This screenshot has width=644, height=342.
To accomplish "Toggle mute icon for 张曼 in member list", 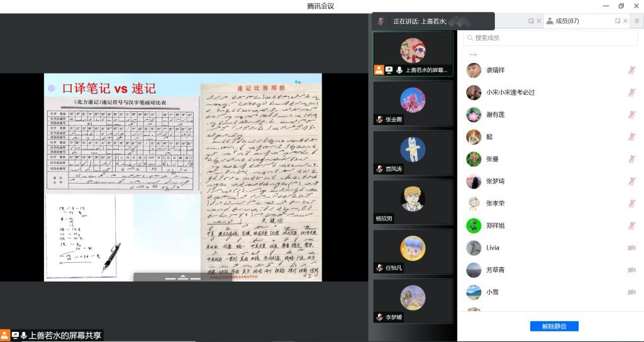I will [x=631, y=159].
